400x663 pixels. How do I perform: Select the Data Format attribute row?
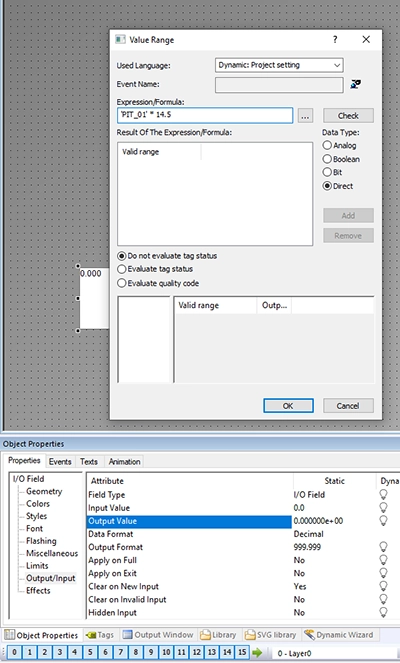(x=189, y=534)
